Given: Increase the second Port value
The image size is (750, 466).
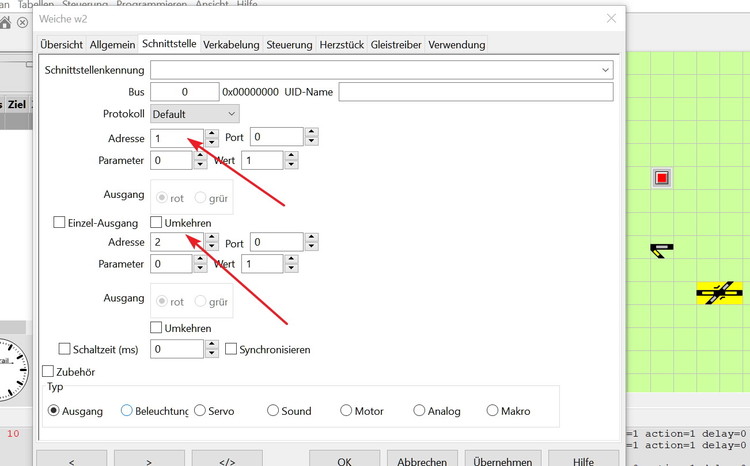Looking at the screenshot, I should coord(312,237).
